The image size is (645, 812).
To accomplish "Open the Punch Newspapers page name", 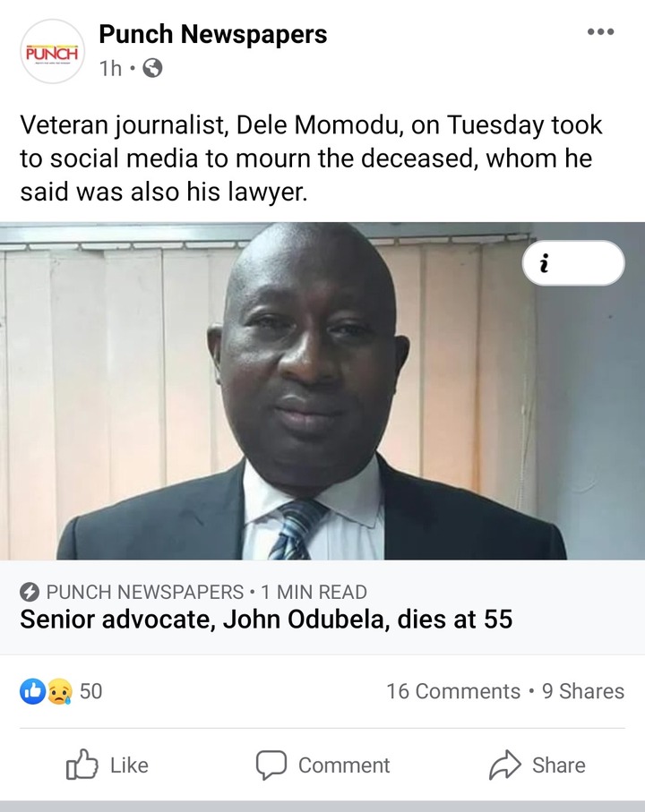I will [x=213, y=35].
